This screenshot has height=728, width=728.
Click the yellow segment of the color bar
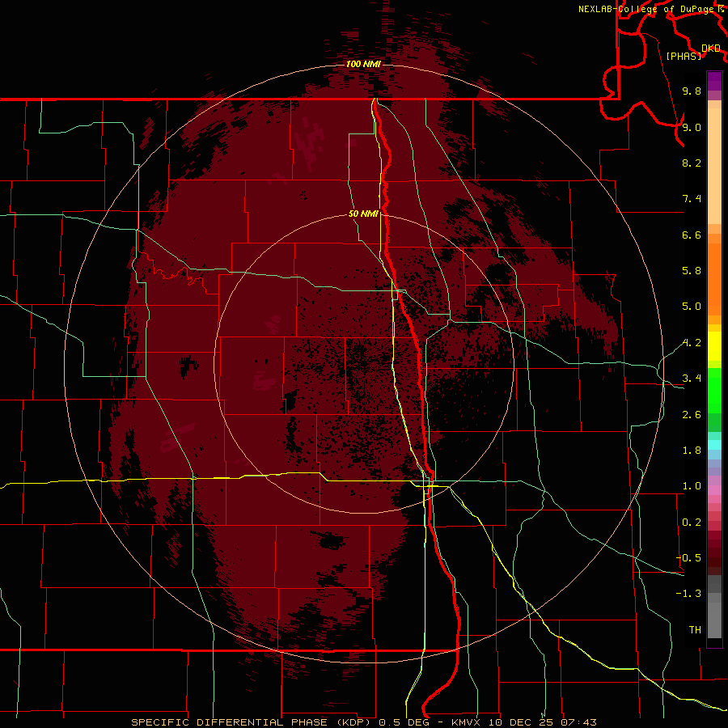pos(714,346)
